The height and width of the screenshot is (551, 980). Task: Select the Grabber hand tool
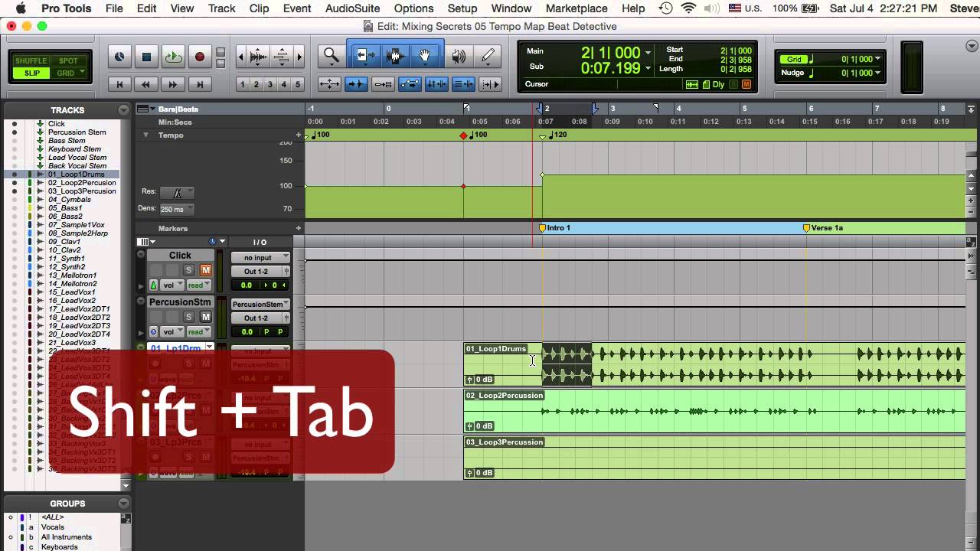(424, 56)
